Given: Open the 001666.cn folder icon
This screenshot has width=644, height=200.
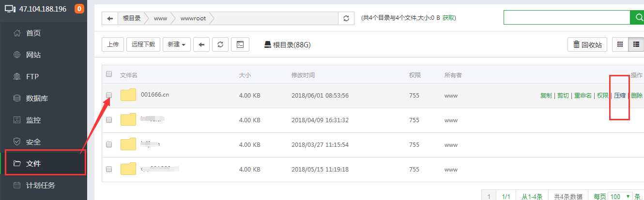Looking at the screenshot, I should [x=128, y=95].
